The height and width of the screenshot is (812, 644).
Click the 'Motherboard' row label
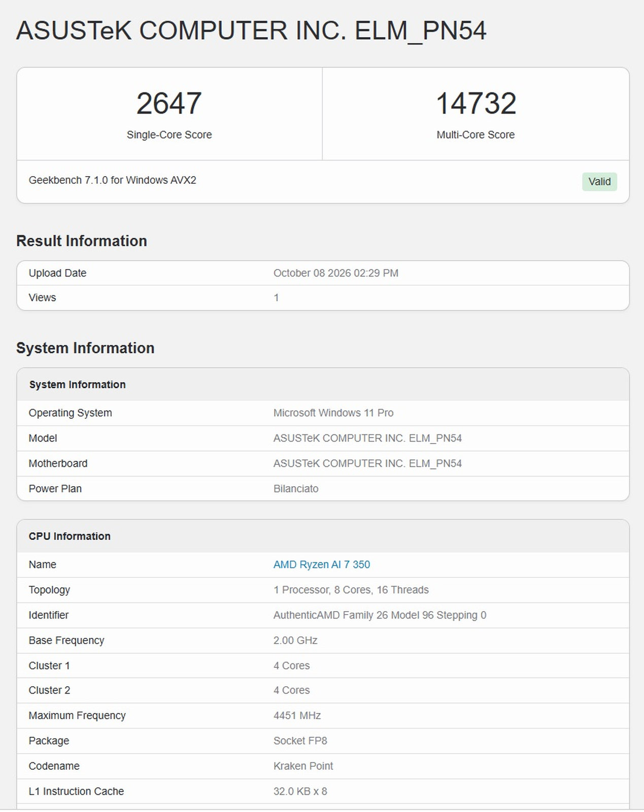(x=58, y=463)
